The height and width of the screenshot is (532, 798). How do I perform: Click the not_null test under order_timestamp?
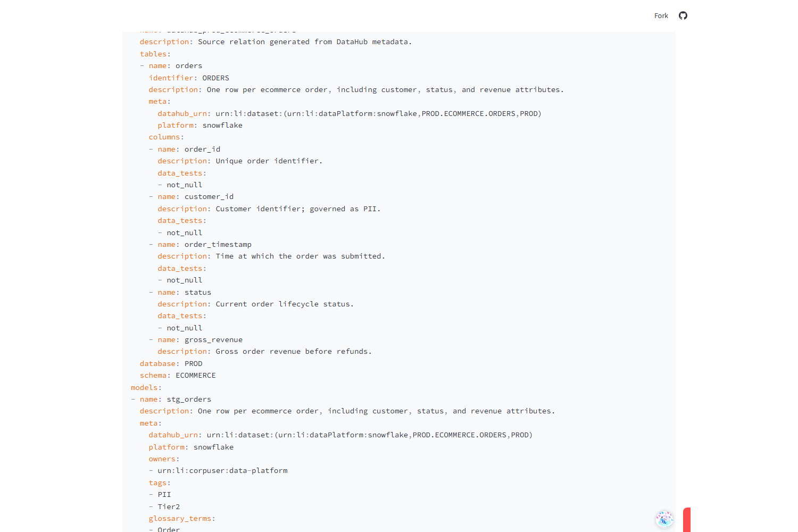click(x=185, y=280)
